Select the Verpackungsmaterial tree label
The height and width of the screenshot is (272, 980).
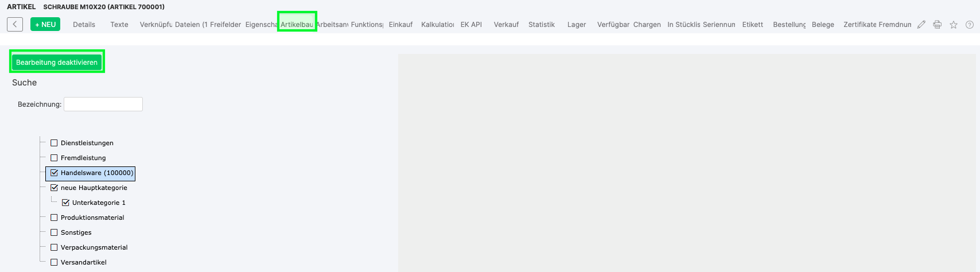click(94, 247)
